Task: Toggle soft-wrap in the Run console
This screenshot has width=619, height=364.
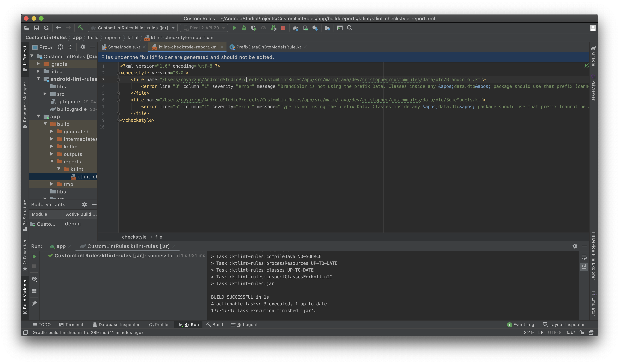Action: pos(584,257)
